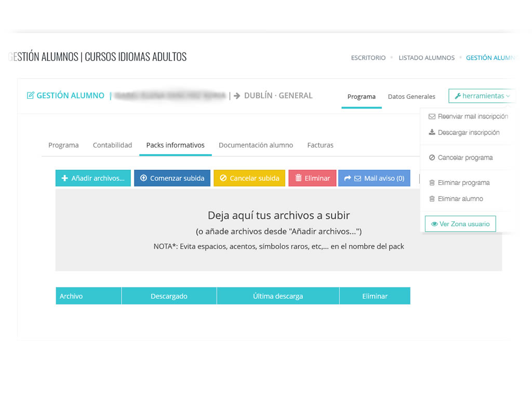532x399 pixels.
Task: Start upload with Comenzar subida
Action: click(172, 178)
